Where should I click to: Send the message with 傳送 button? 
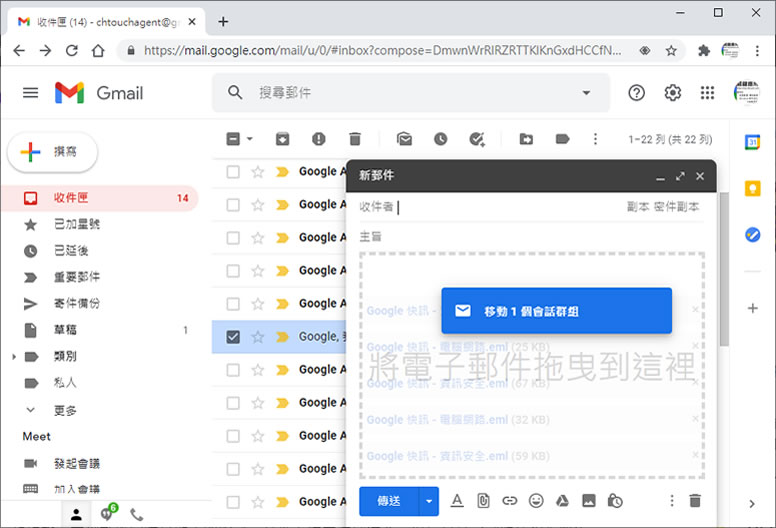click(x=389, y=501)
